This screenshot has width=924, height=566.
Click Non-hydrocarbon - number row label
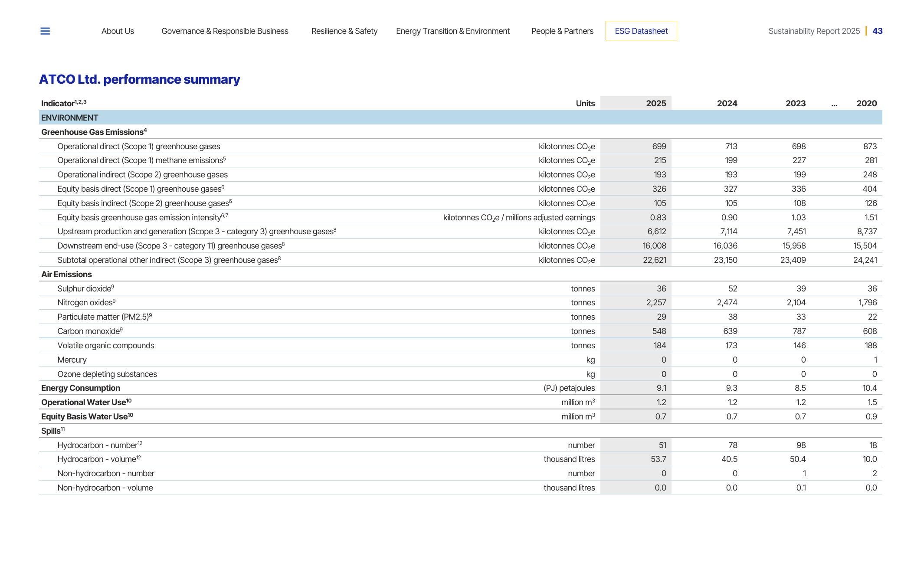coord(106,474)
